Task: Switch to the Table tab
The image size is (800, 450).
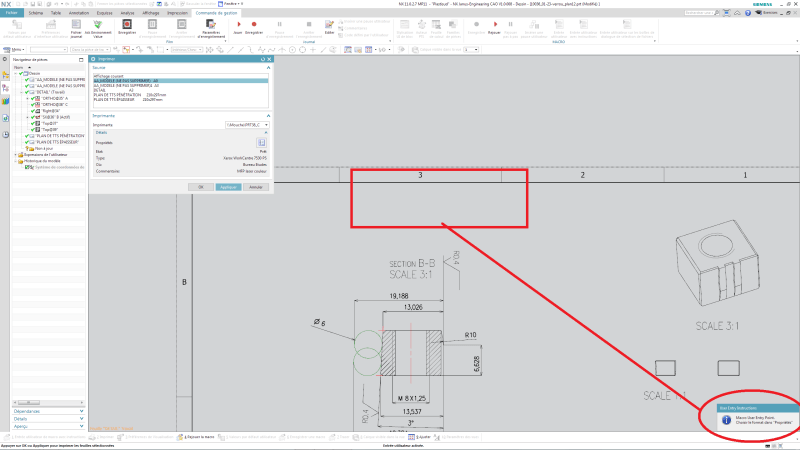Action: click(56, 13)
